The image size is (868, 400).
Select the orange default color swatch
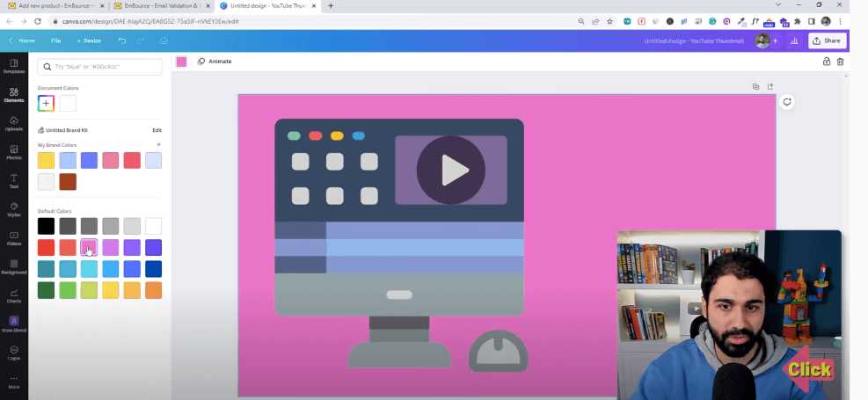pyautogui.click(x=153, y=290)
